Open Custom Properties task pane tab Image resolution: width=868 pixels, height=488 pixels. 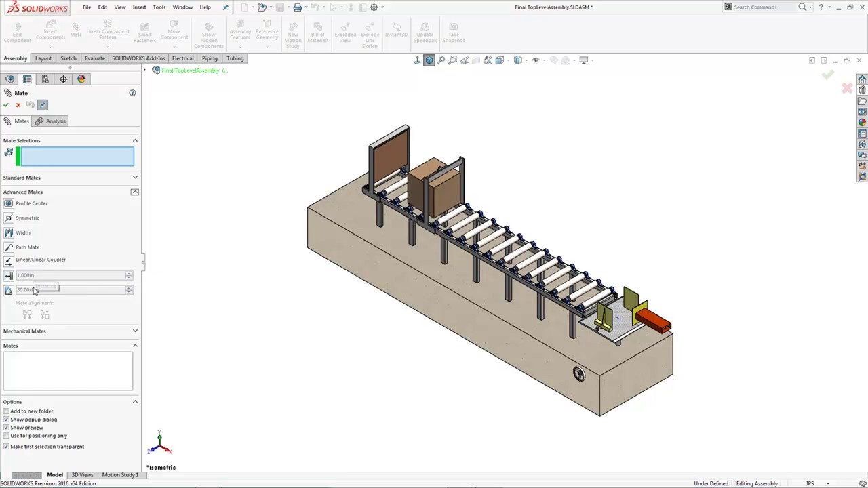(x=862, y=134)
